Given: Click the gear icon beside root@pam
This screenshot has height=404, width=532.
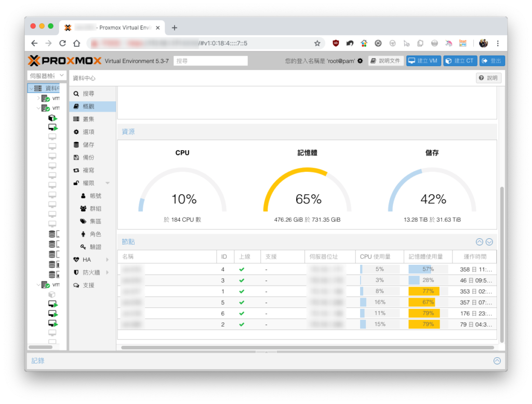Looking at the screenshot, I should point(361,61).
